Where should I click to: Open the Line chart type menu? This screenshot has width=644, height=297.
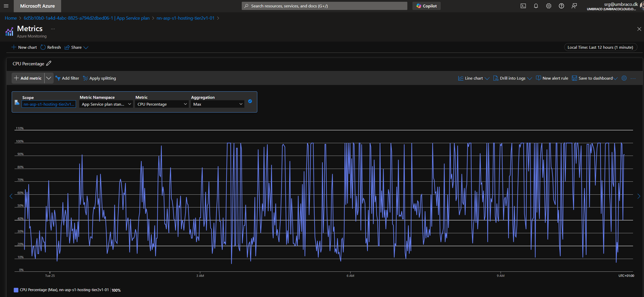point(474,78)
